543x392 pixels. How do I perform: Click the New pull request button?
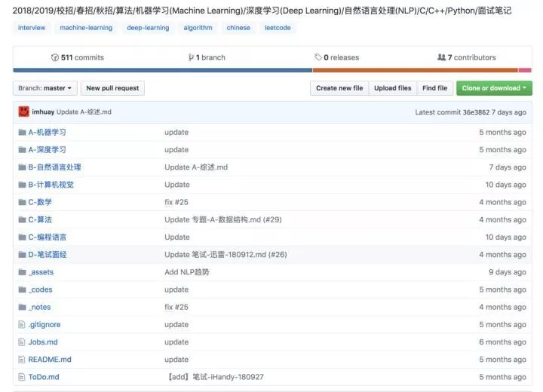112,88
